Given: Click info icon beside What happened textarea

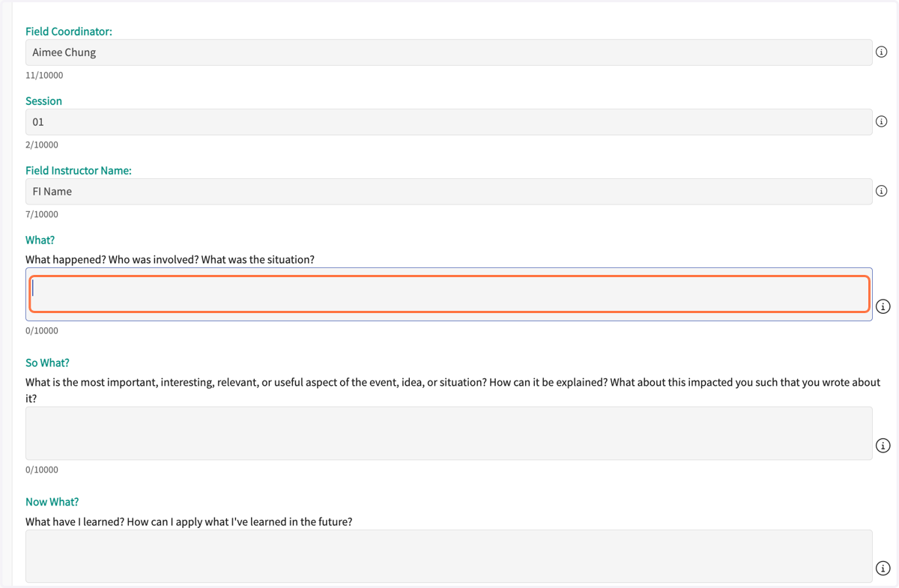Looking at the screenshot, I should (x=883, y=306).
